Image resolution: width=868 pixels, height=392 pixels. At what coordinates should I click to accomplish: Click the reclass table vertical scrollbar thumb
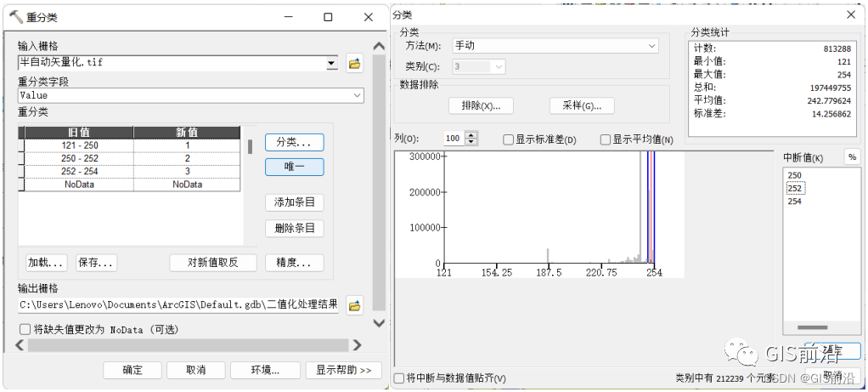[x=250, y=146]
